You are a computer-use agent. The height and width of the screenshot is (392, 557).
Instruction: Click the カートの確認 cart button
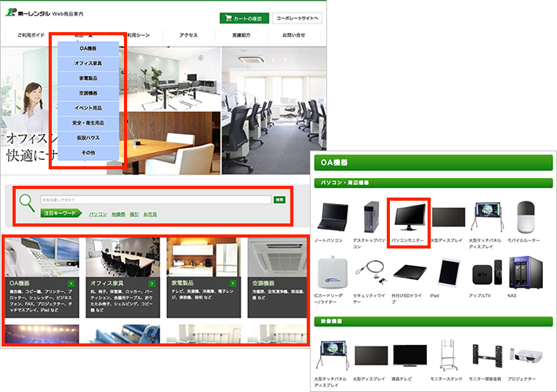[243, 18]
